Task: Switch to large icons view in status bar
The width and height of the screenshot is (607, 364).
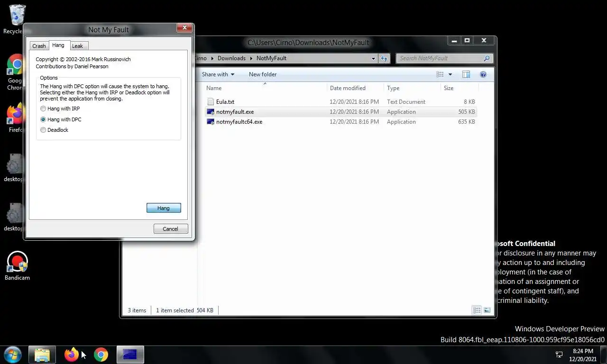Action: coord(487,310)
